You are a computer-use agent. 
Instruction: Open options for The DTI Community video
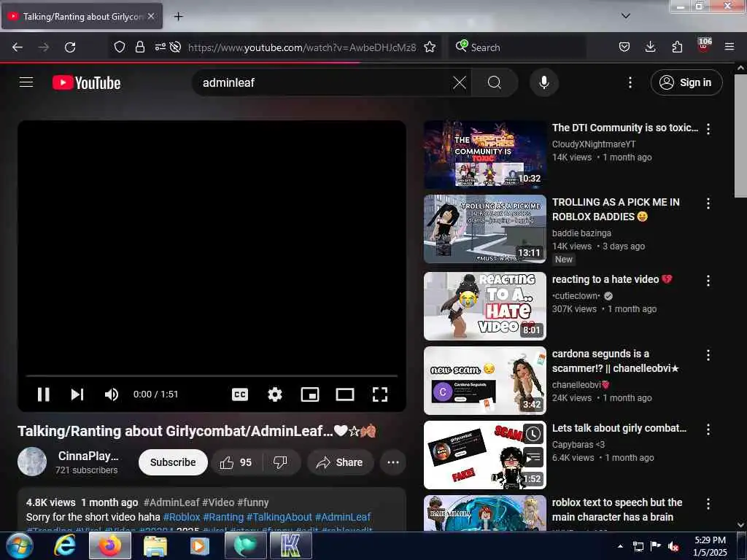coord(708,128)
